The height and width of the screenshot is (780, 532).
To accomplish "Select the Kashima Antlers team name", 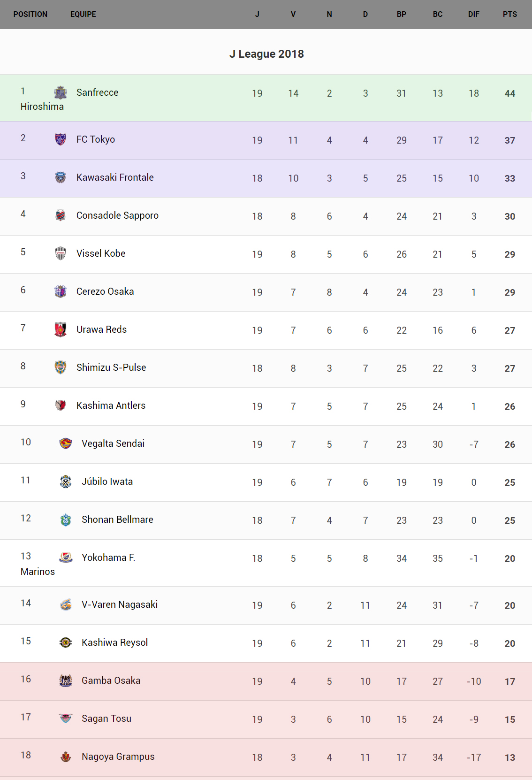I will 111,405.
